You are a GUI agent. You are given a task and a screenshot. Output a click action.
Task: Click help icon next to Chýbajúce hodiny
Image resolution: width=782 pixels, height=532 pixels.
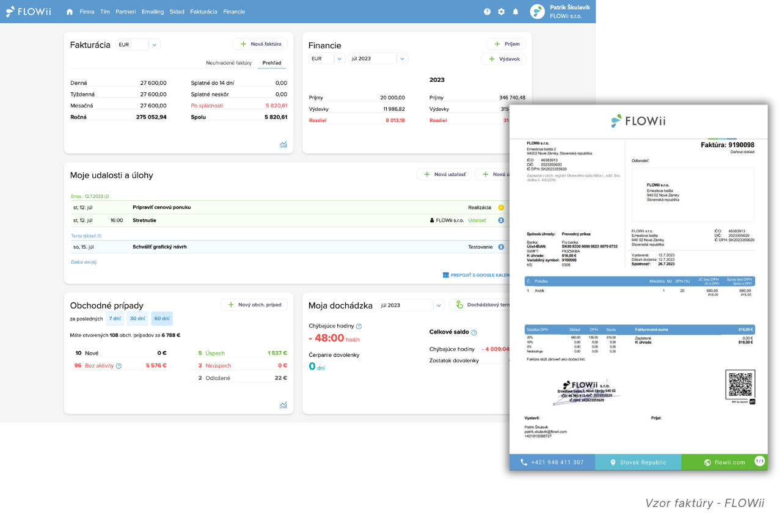(359, 326)
